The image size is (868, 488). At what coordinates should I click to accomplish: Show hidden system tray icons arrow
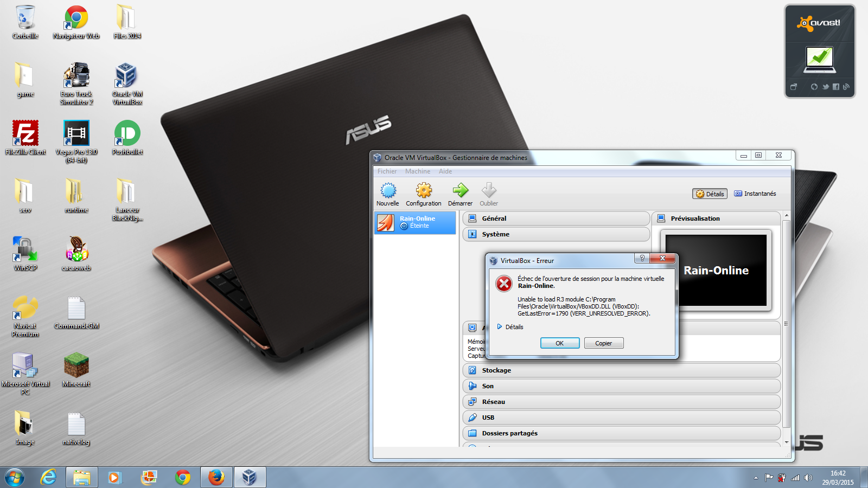pos(756,478)
